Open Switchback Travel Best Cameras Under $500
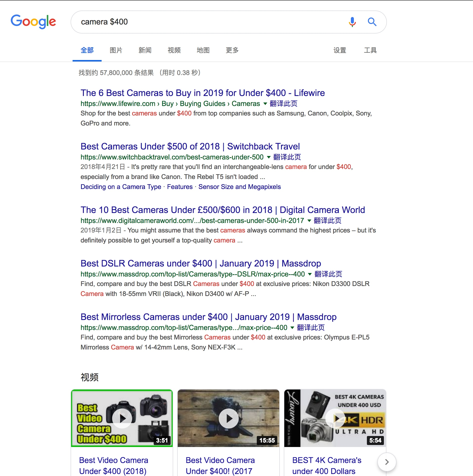 [190, 146]
